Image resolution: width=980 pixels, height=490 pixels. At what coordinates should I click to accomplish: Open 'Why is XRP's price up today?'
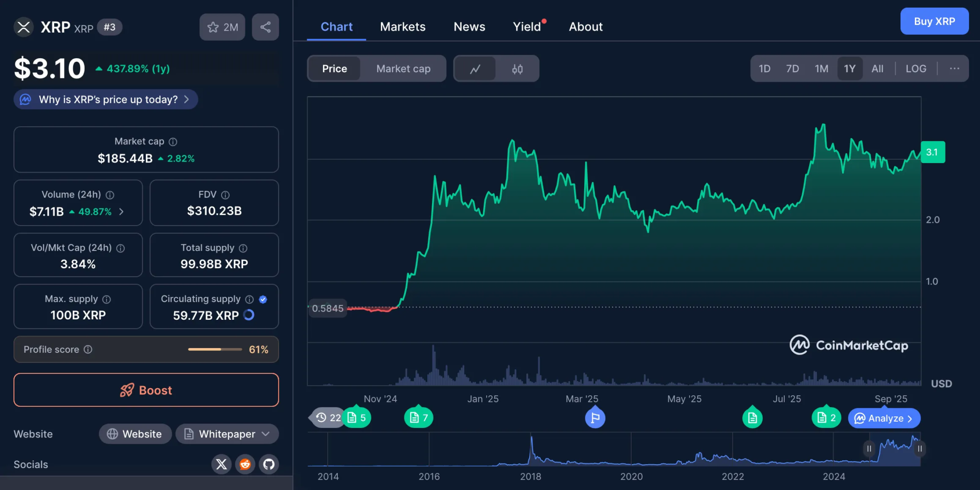[x=106, y=99]
